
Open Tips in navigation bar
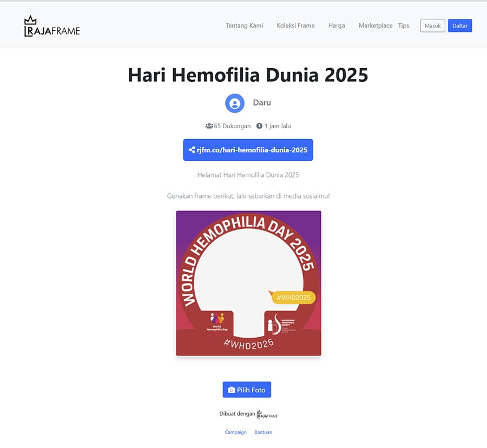coord(404,25)
